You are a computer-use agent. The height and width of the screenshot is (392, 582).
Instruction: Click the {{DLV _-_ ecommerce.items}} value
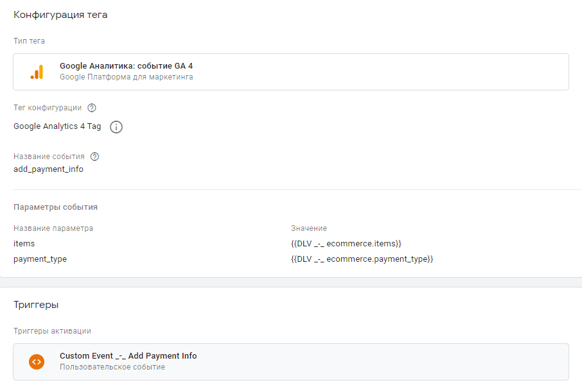click(346, 244)
